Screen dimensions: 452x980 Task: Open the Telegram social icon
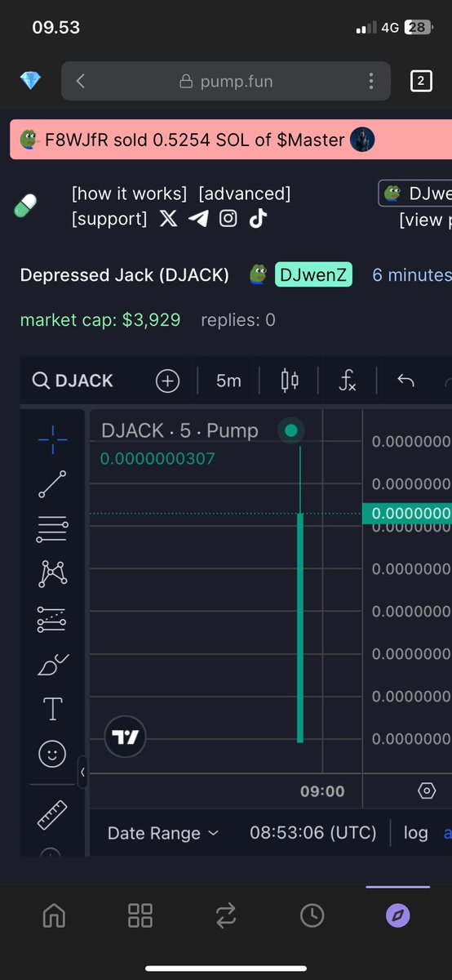tap(198, 219)
